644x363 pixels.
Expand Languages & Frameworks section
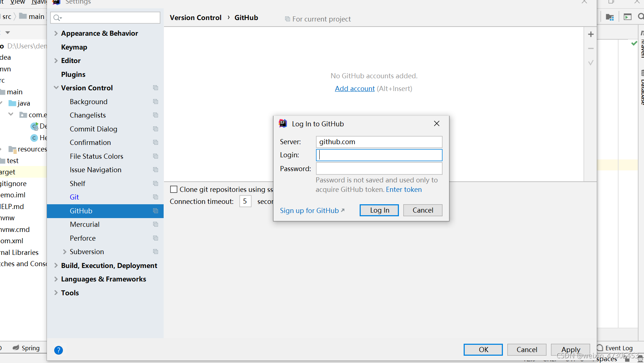click(x=56, y=279)
